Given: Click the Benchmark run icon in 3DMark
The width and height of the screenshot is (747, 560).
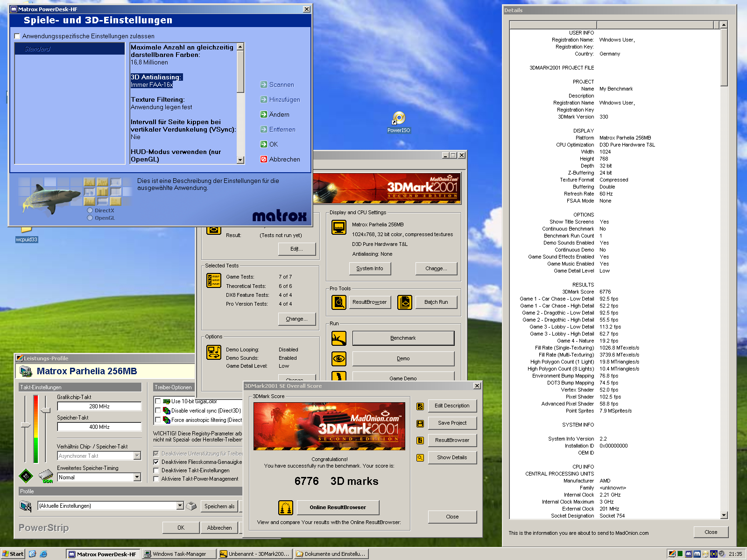Looking at the screenshot, I should [x=338, y=338].
